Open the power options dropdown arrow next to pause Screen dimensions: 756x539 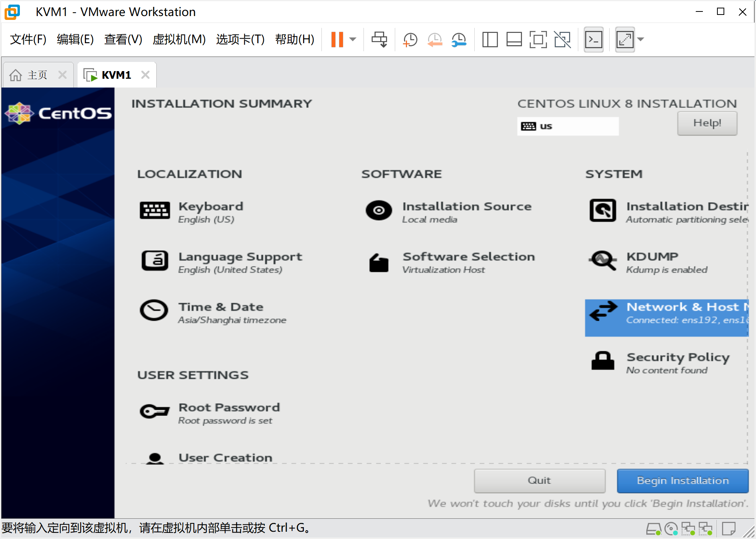[x=353, y=39]
